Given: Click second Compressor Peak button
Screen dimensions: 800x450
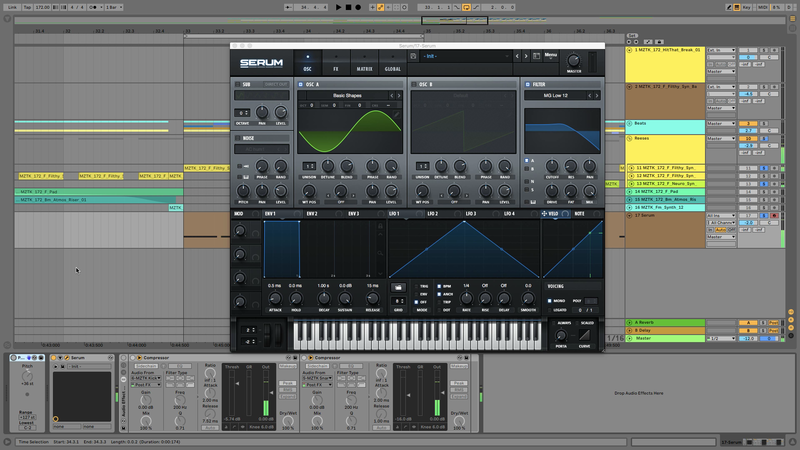Looking at the screenshot, I should pyautogui.click(x=459, y=383).
